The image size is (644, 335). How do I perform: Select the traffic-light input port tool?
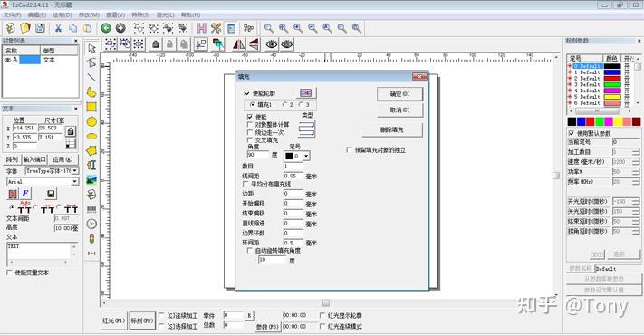(91, 238)
